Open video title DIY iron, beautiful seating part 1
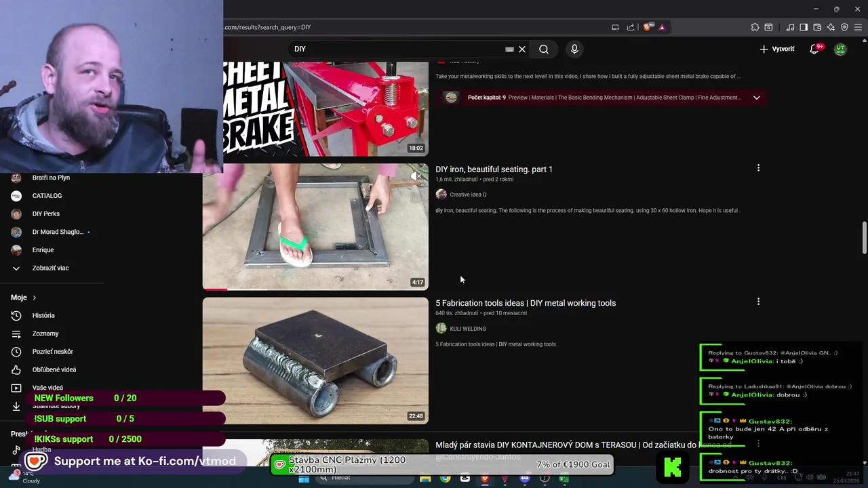868x488 pixels. pyautogui.click(x=494, y=169)
